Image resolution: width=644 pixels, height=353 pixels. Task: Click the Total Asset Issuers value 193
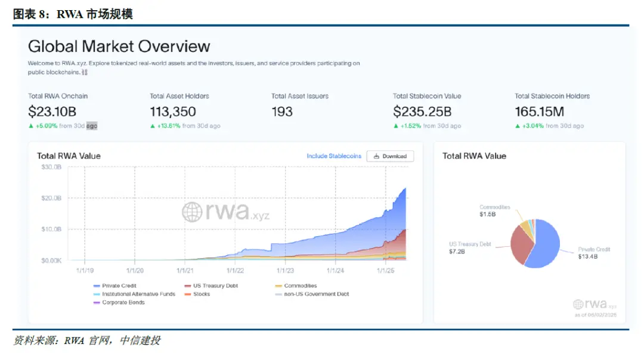[x=282, y=112]
